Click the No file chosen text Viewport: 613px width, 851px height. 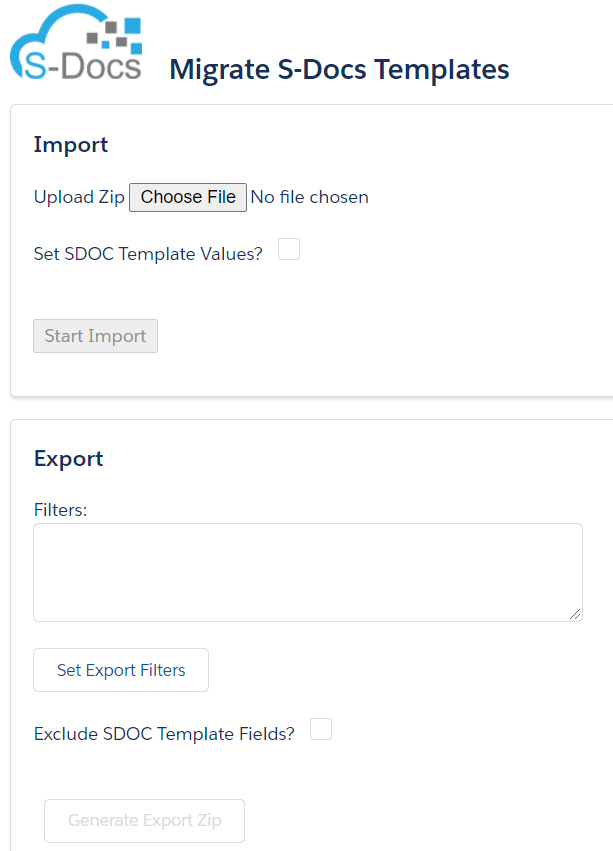309,197
